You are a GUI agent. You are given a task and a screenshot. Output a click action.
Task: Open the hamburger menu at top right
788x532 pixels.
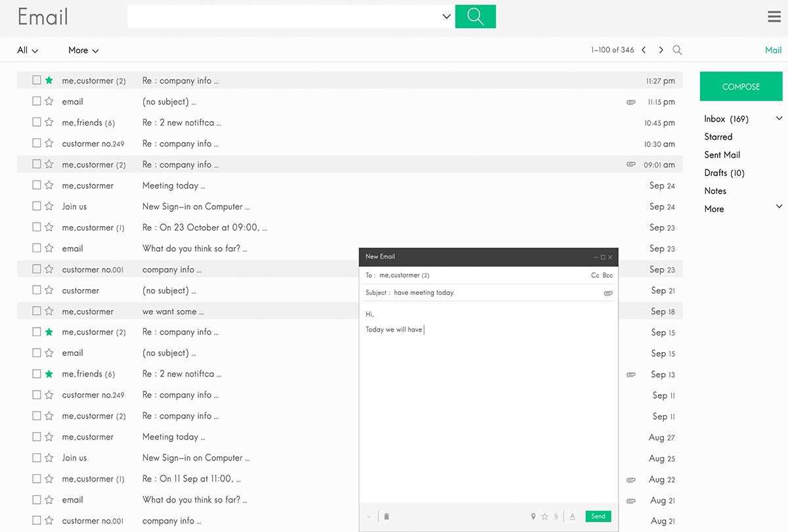[x=774, y=16]
